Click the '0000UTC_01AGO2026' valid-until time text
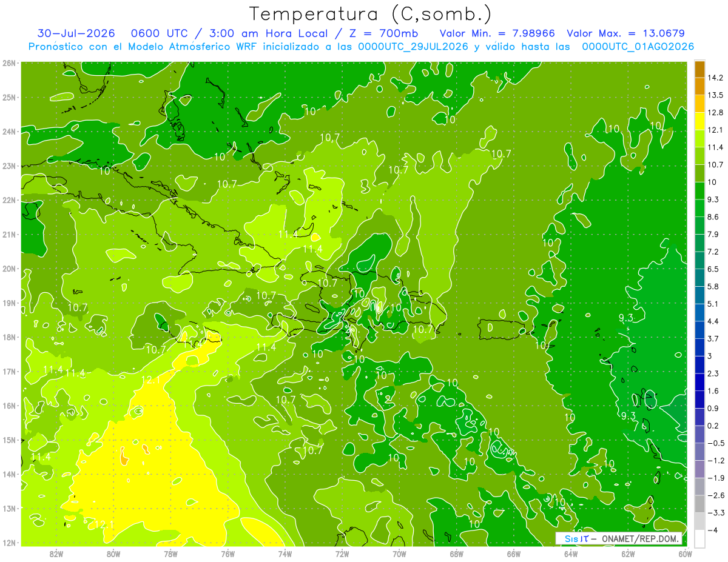 (x=638, y=47)
